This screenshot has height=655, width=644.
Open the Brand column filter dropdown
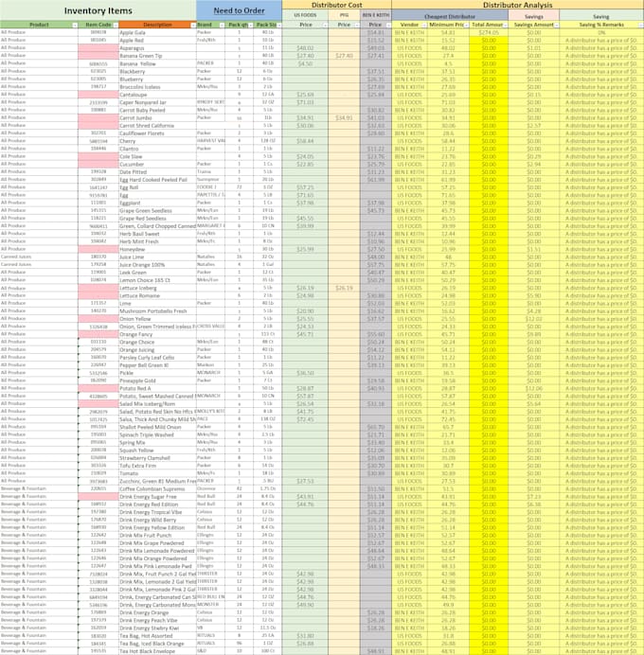pos(222,25)
